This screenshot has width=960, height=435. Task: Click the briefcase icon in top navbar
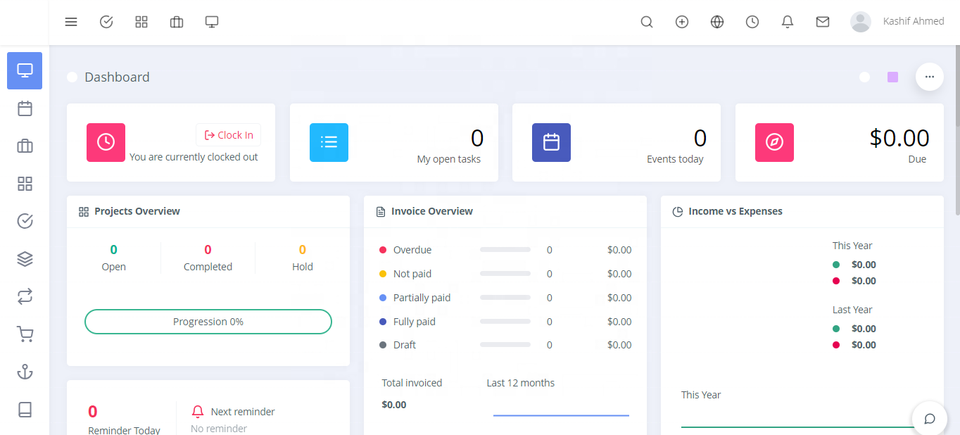point(176,22)
